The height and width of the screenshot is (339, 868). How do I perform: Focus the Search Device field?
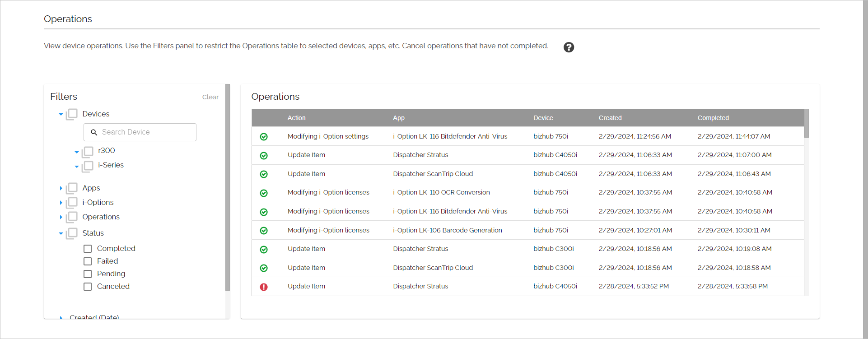tap(140, 132)
